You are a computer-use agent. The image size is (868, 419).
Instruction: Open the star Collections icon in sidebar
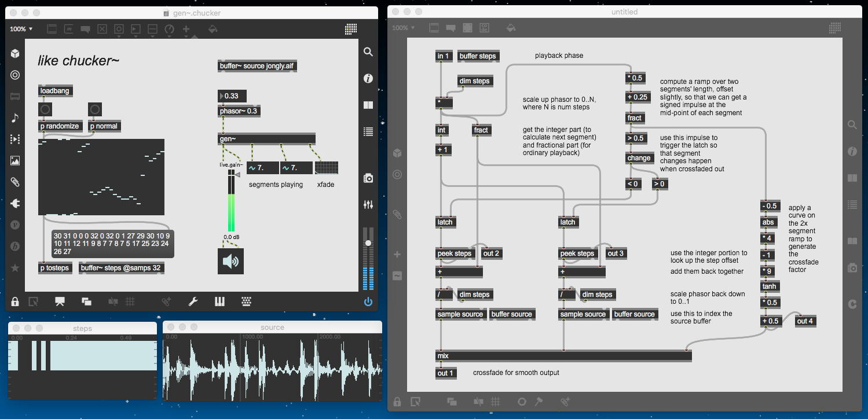(x=15, y=268)
